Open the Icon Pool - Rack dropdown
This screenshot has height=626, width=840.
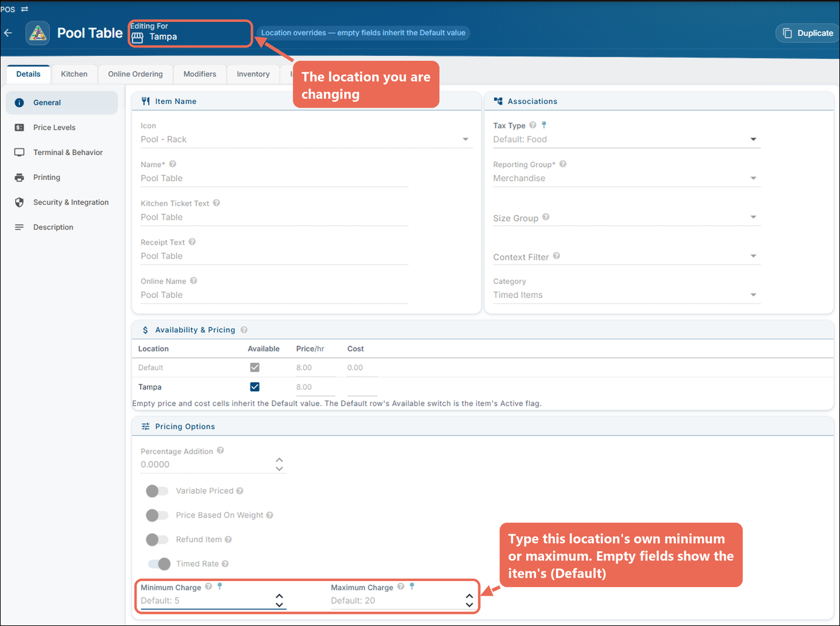(x=306, y=139)
